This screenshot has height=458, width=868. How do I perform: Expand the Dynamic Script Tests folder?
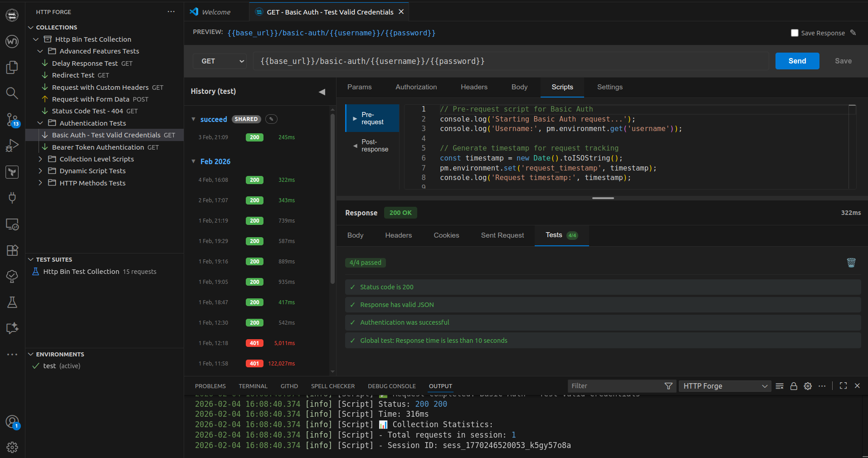click(x=40, y=171)
